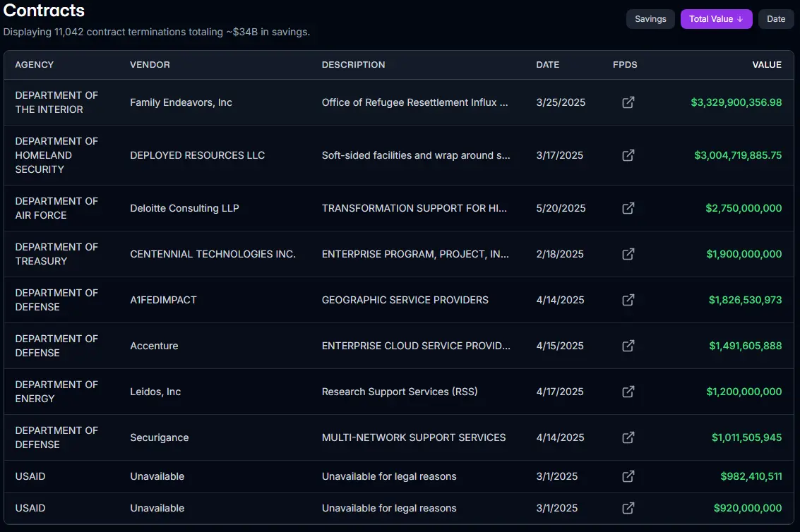Open FPDS link for Accenture contract

628,346
